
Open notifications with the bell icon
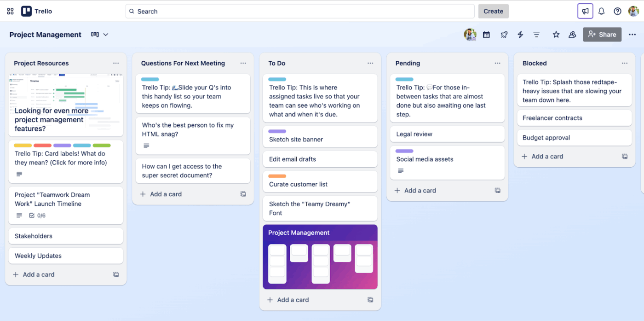pos(601,11)
